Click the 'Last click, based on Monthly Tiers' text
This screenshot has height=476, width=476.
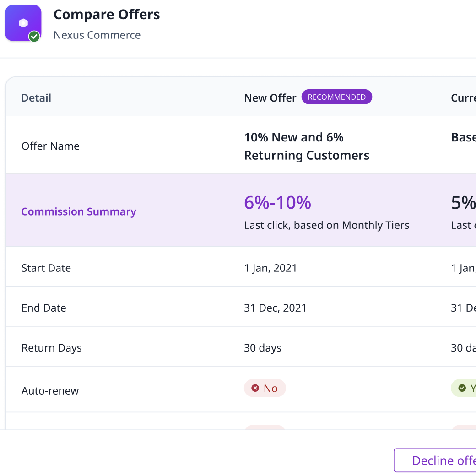tap(326, 225)
